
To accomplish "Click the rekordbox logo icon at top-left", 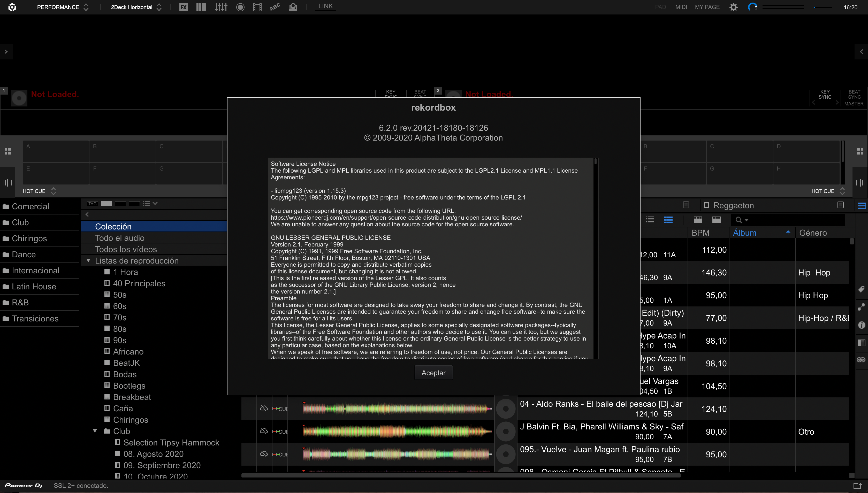I will point(12,7).
